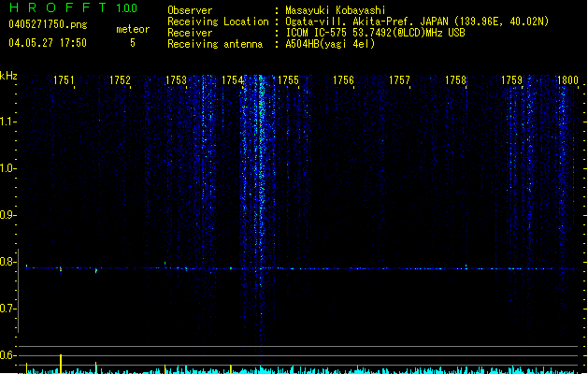Screen dimensions: 588x374
Task: Click the 0.7 kHz axis tick label
Action: 7,309
